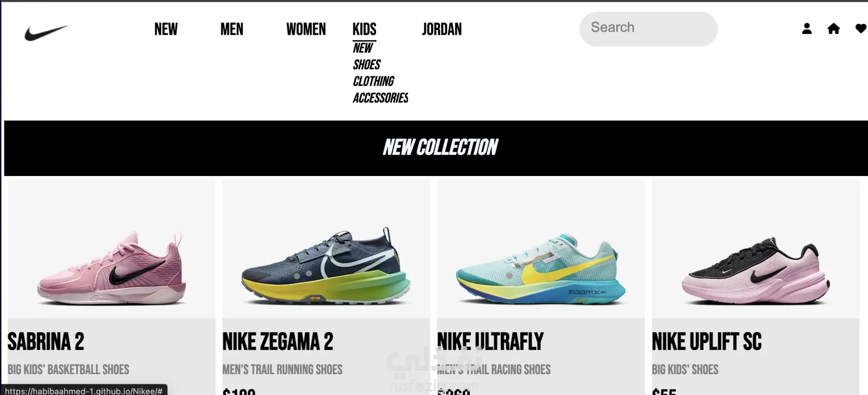
Task: Choose NEW under the Kids dropdown
Action: [x=363, y=48]
